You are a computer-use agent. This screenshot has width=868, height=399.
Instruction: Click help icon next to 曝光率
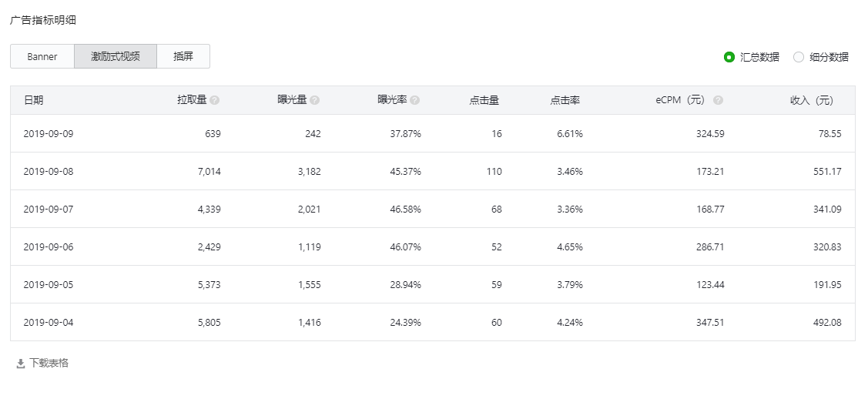coord(415,100)
